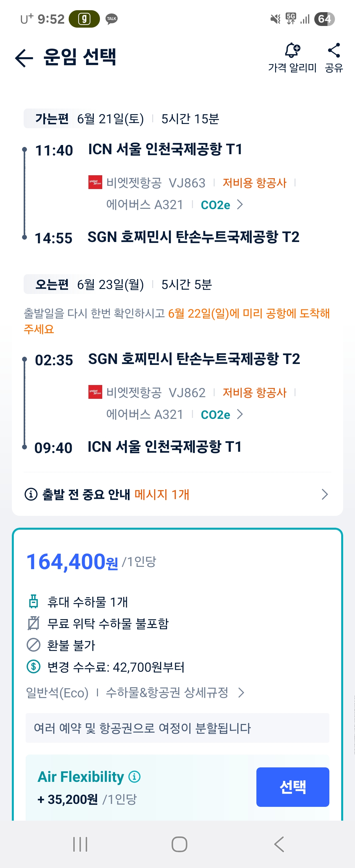355x868 pixels.
Task: Open Android recent apps button
Action: [x=80, y=844]
